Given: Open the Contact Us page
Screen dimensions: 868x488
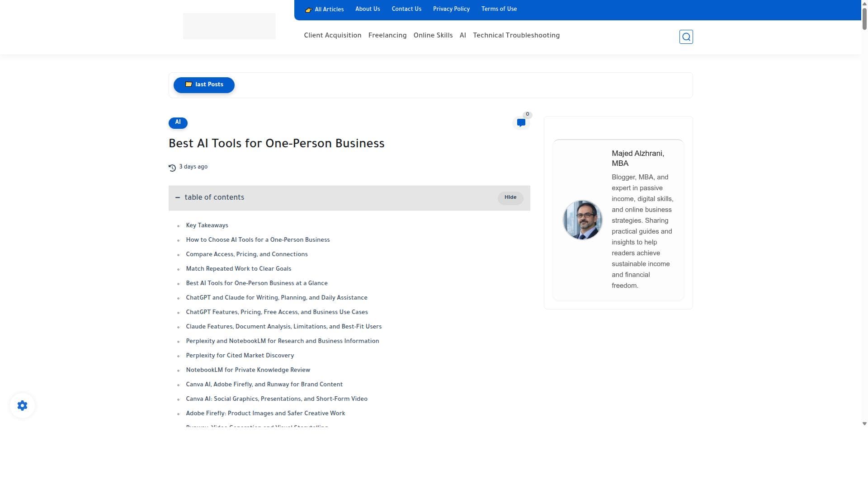Looking at the screenshot, I should click(x=406, y=9).
